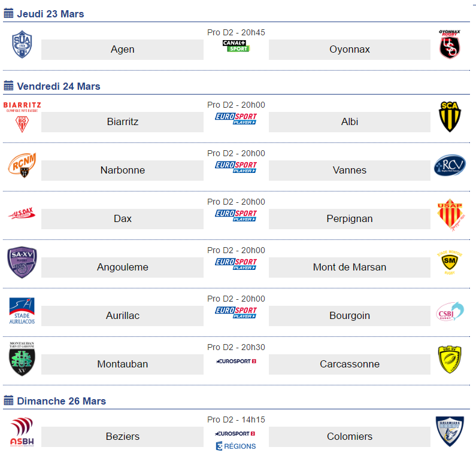476x456 pixels.
Task: Click the SA XV Angouleme shield logo
Action: 22,263
